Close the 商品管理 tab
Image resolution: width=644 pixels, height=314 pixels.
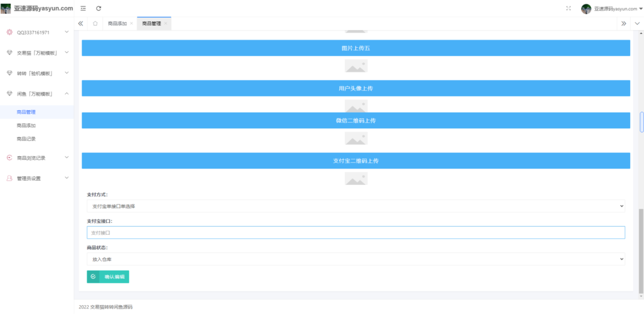pyautogui.click(x=165, y=23)
